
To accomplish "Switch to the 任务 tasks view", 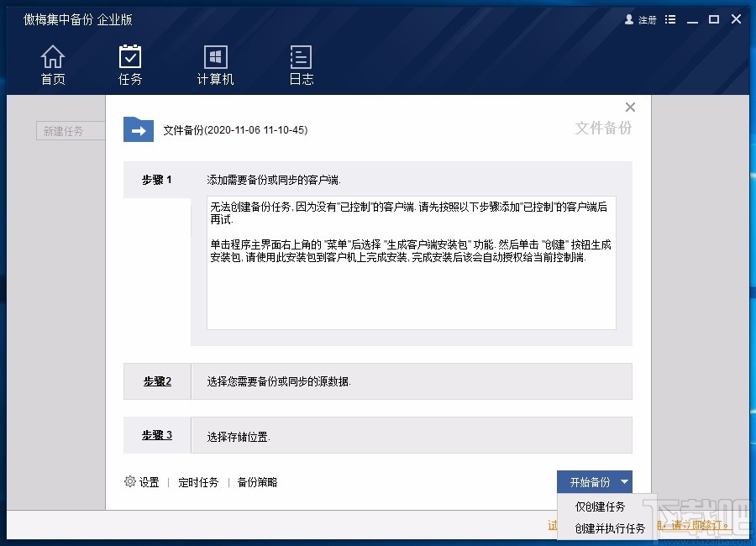I will point(130,64).
